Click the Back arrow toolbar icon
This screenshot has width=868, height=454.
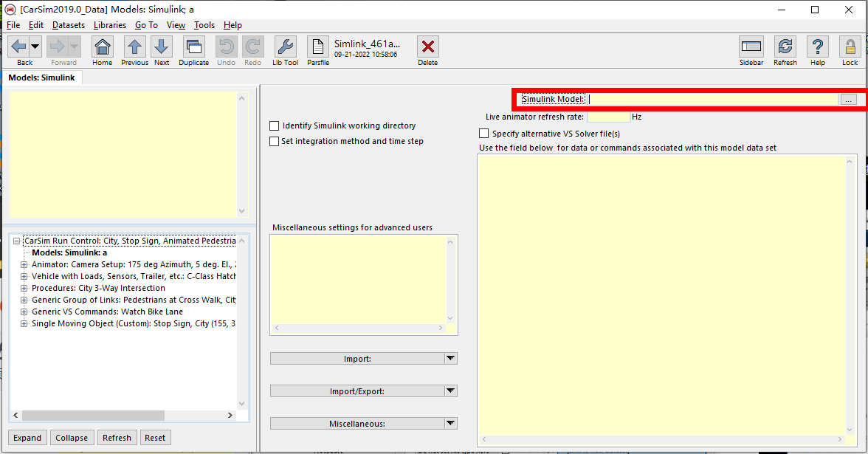tap(18, 47)
